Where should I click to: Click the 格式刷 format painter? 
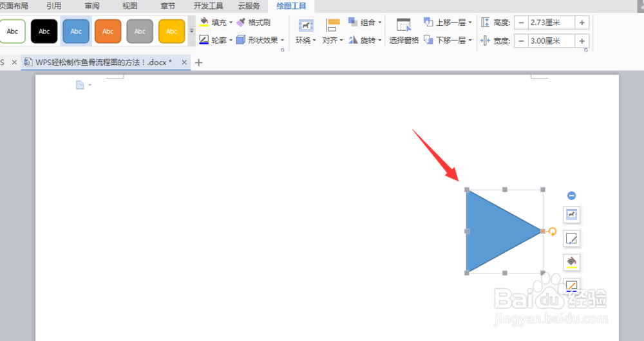(x=253, y=22)
